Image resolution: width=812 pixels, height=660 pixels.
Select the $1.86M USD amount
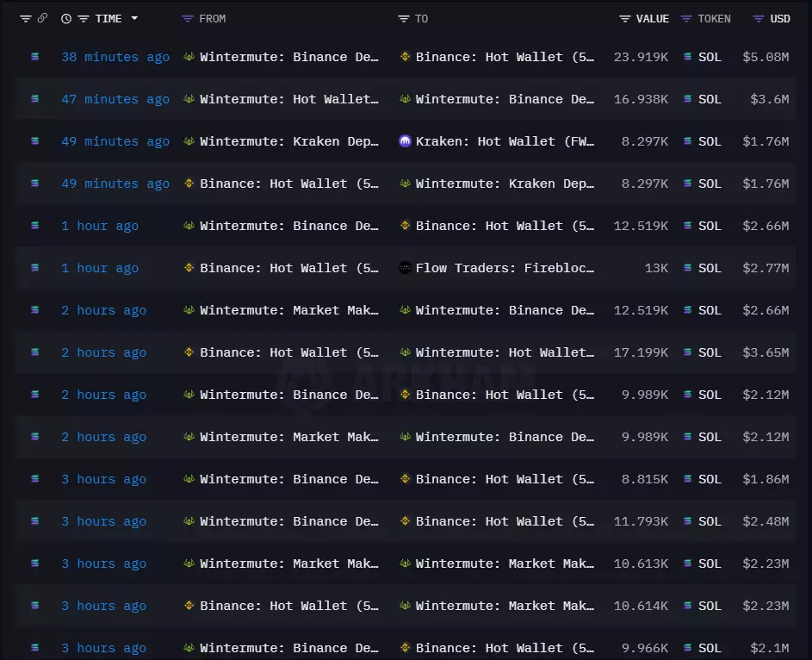[766, 479]
